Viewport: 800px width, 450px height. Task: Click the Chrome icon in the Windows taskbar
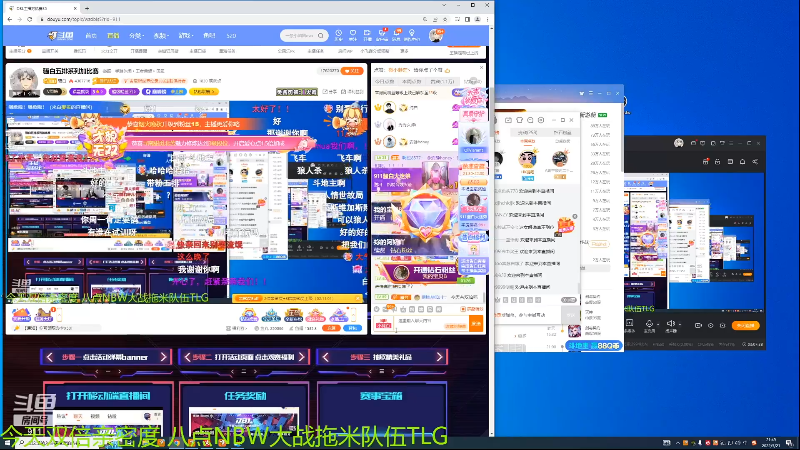click(x=177, y=443)
